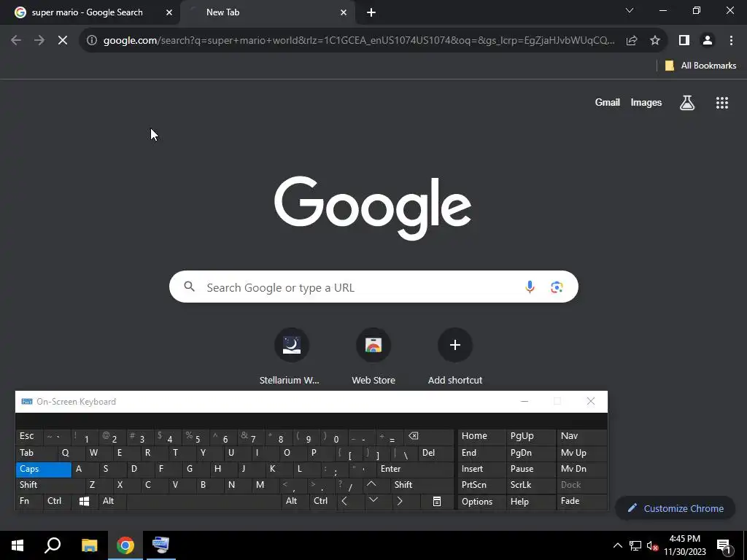Click the space bar key
The image size is (747, 560).
point(204,501)
